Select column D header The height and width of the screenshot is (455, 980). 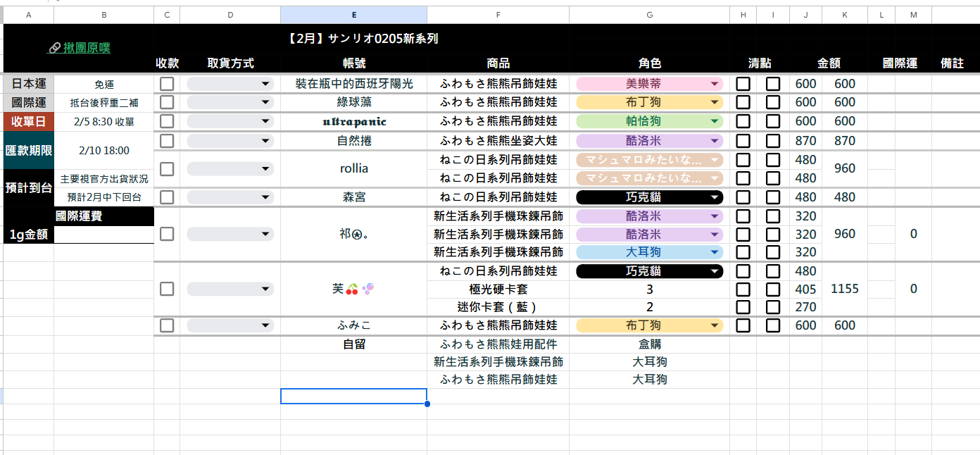coord(230,15)
